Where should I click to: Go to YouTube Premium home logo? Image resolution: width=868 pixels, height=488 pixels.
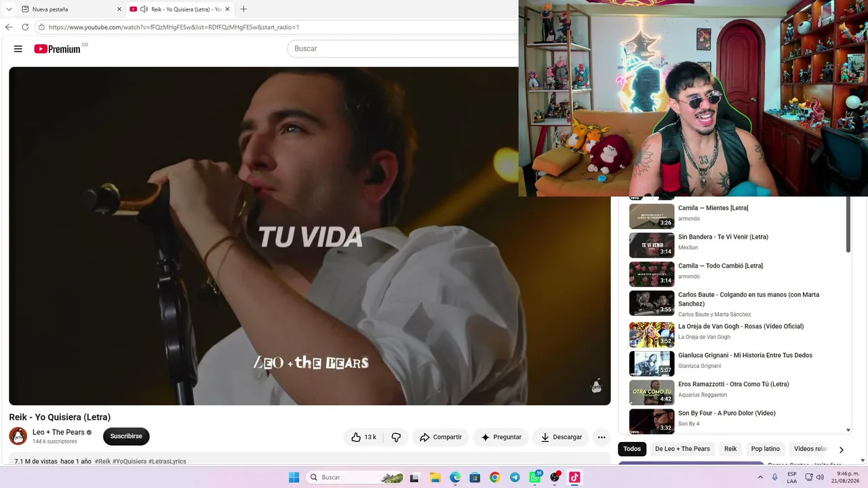[x=58, y=49]
